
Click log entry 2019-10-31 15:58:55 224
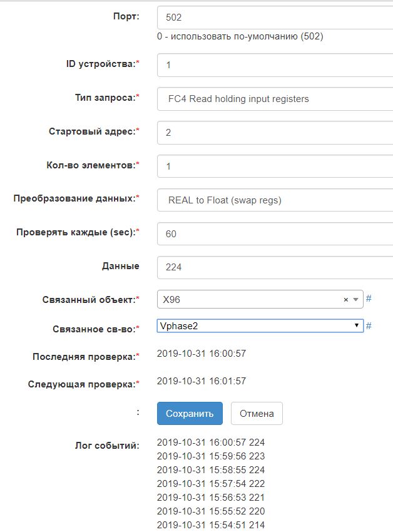coord(211,470)
